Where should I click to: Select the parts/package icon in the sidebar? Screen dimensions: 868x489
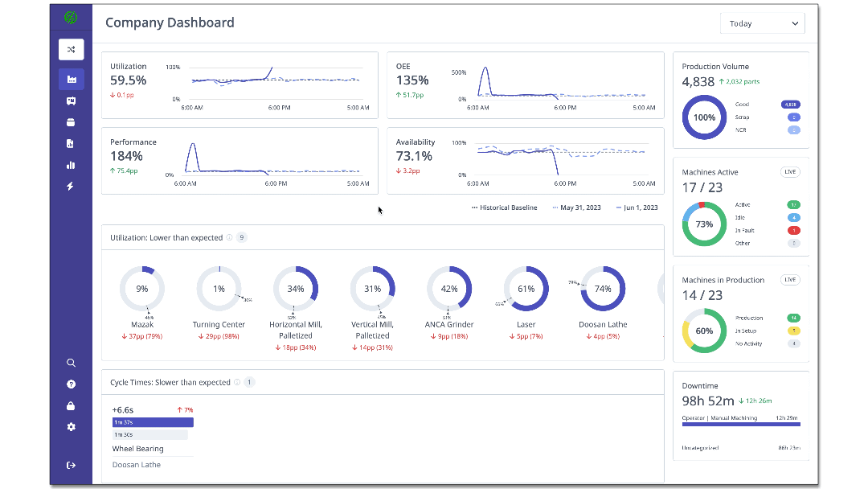coord(71,121)
